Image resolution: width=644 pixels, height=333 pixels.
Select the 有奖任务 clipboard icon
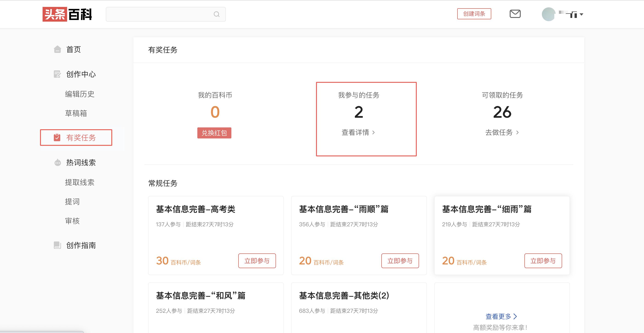(x=57, y=137)
